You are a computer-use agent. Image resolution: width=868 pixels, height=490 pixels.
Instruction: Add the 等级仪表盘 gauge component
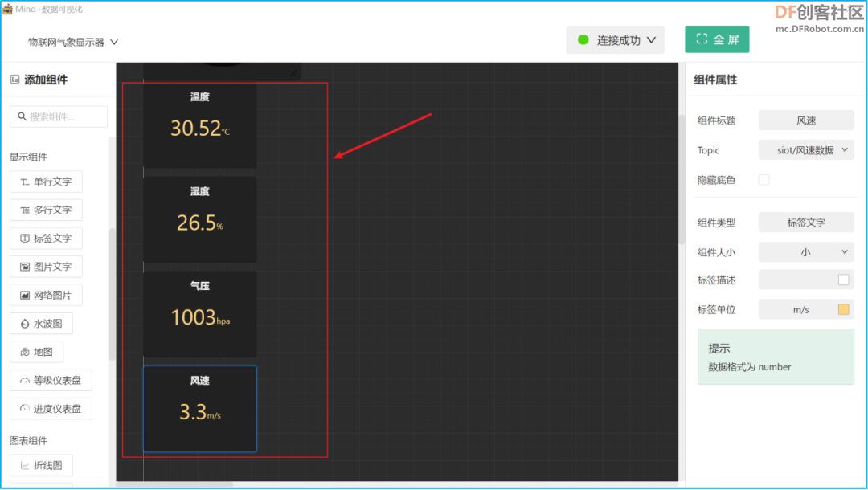(51, 381)
